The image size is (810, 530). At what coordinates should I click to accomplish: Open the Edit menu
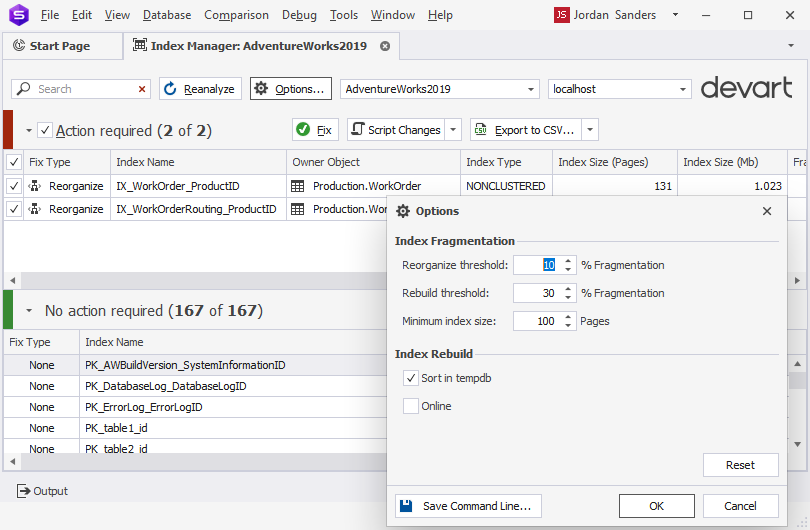[x=82, y=15]
